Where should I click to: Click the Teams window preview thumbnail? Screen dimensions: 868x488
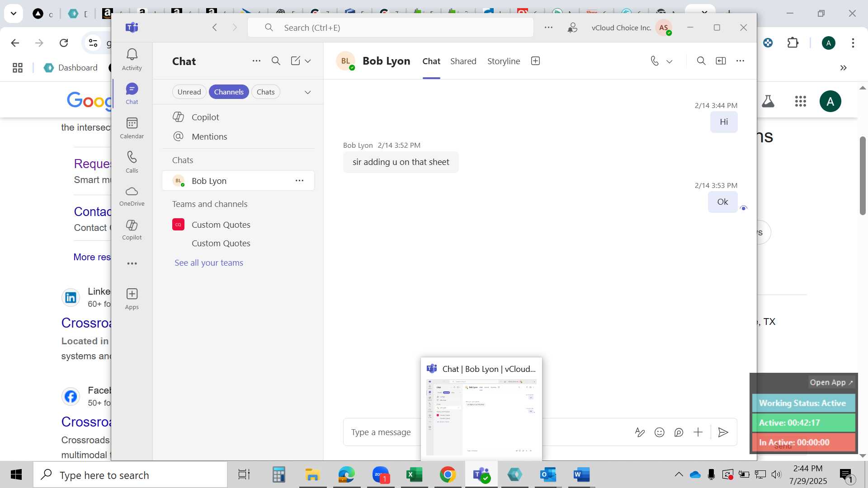pos(481,417)
